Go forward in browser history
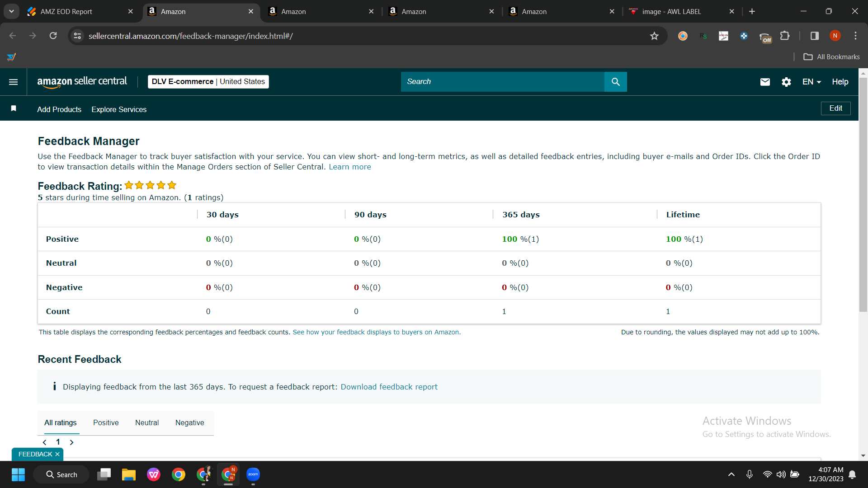This screenshot has width=868, height=488. click(33, 36)
